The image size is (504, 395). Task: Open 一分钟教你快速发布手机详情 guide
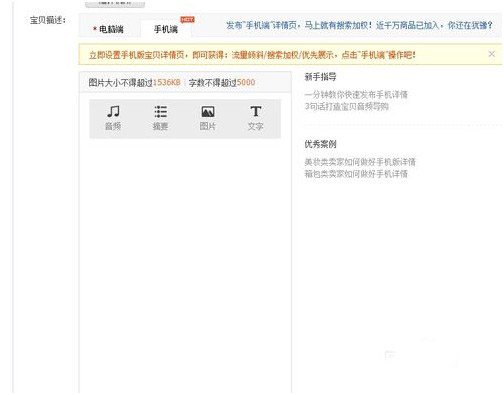(x=356, y=95)
